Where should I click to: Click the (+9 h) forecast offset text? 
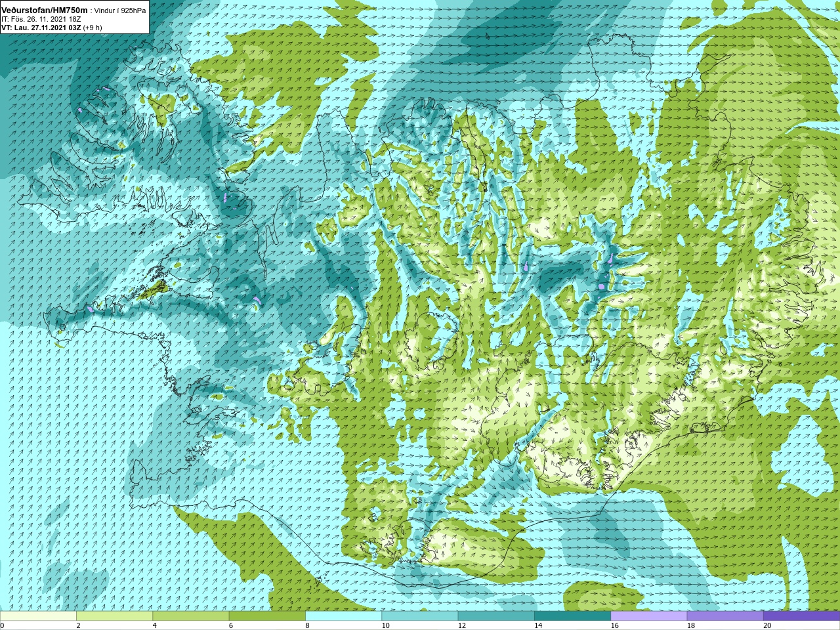[x=91, y=28]
